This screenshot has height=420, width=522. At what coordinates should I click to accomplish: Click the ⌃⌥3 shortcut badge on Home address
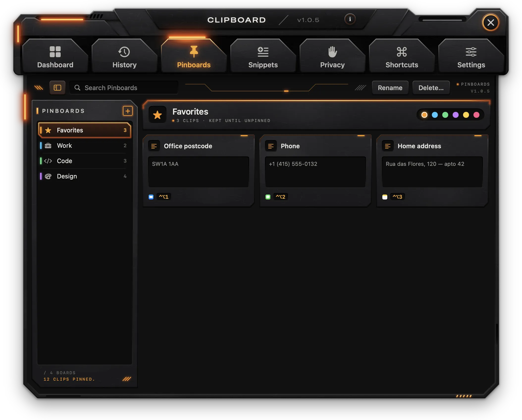click(397, 197)
